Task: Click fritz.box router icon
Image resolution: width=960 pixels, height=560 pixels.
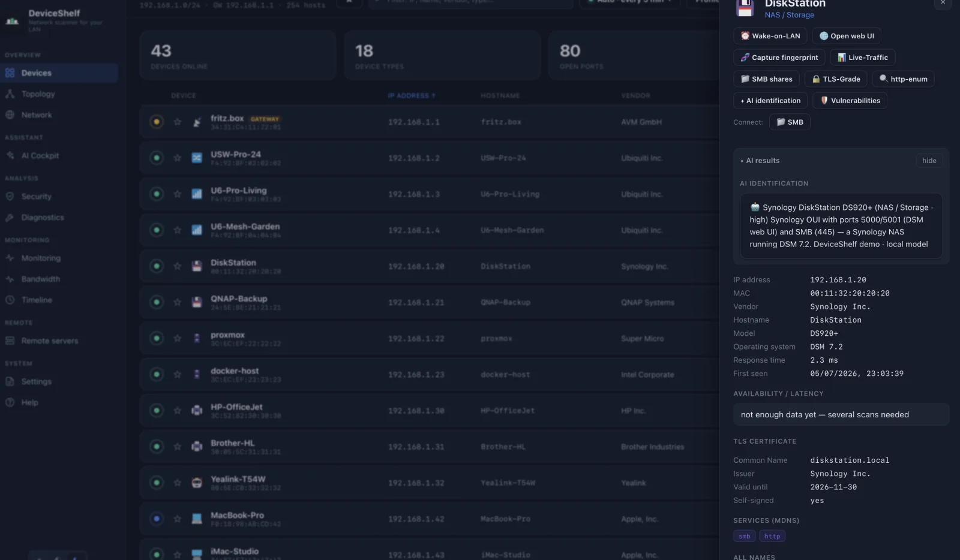Action: coord(197,122)
